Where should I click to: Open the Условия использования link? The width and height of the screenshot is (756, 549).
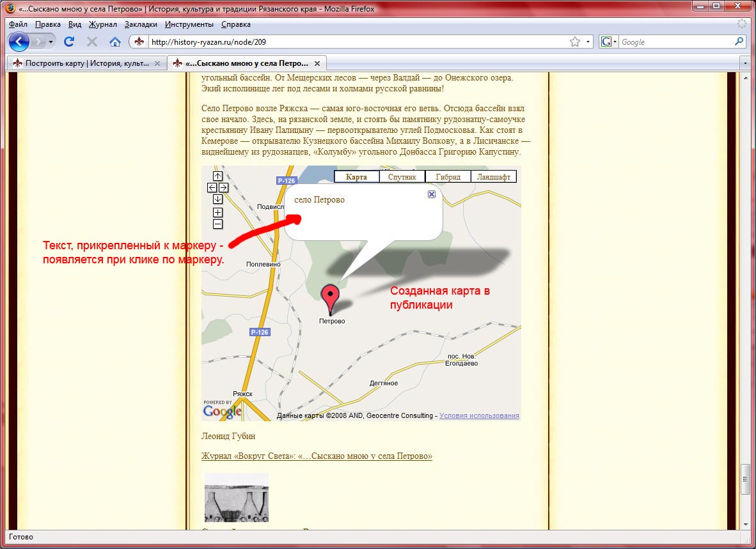pos(479,415)
